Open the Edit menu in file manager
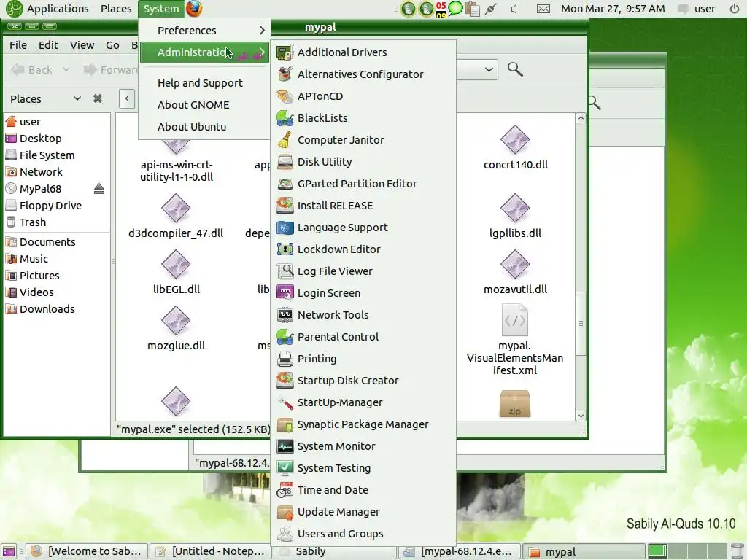This screenshot has height=560, width=747. pos(48,45)
